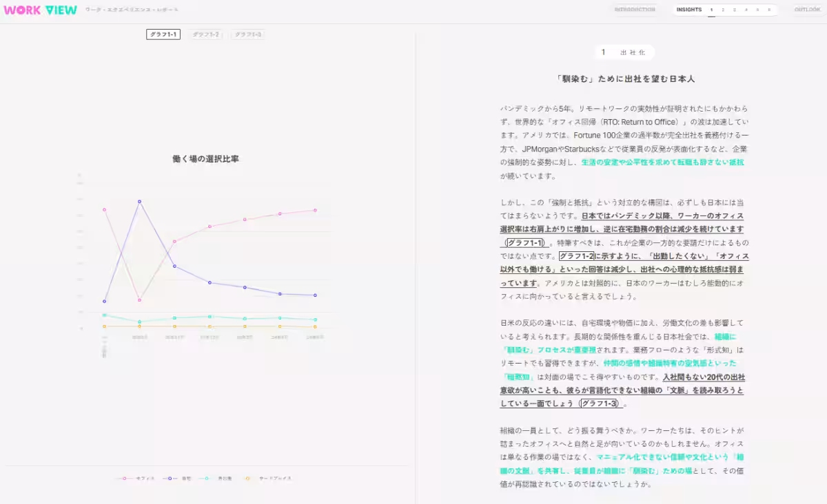The image size is (827, 504).
Task: Click the yellow サードプレイス legend marker
Action: [x=247, y=479]
